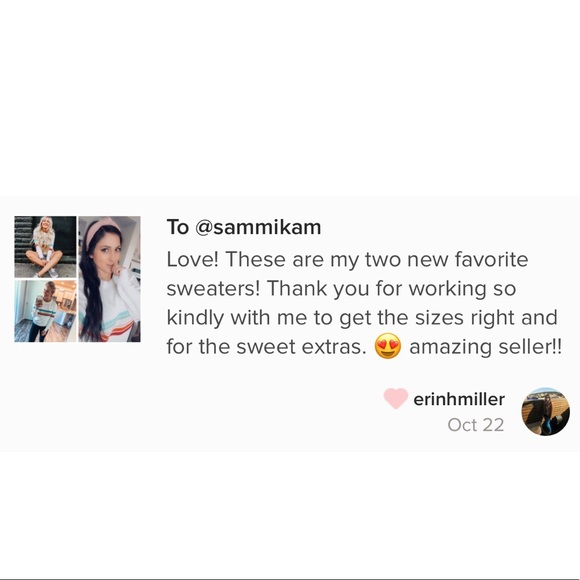Open the pink headband woman photo
Image resolution: width=580 pixels, height=580 pixels.
pos(109,279)
